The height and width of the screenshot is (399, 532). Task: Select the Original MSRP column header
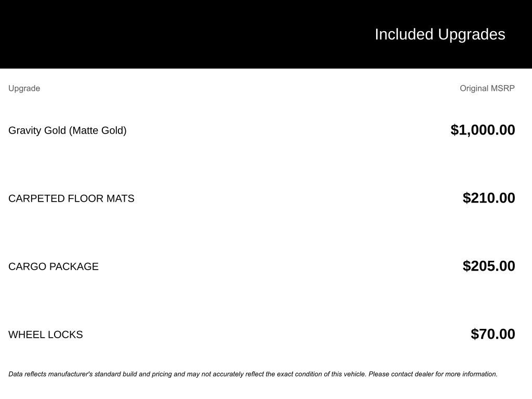coord(487,88)
